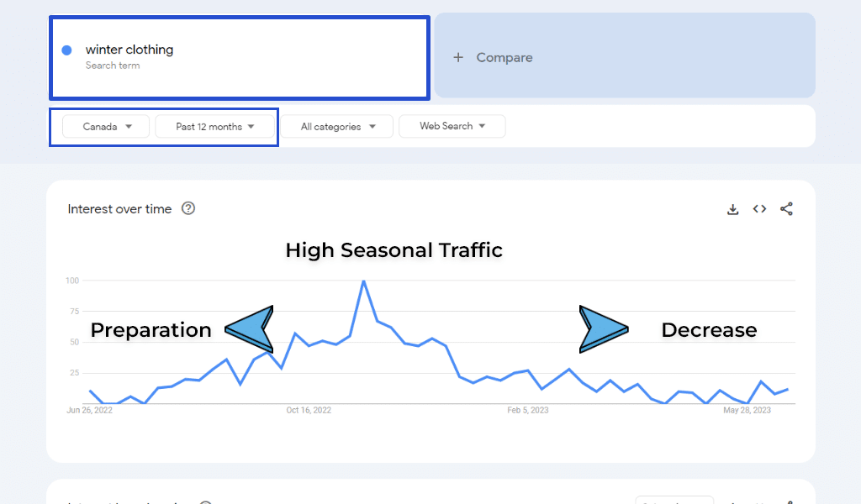861x504 pixels.
Task: Click the May 28, 2023 axis label
Action: coord(747,410)
